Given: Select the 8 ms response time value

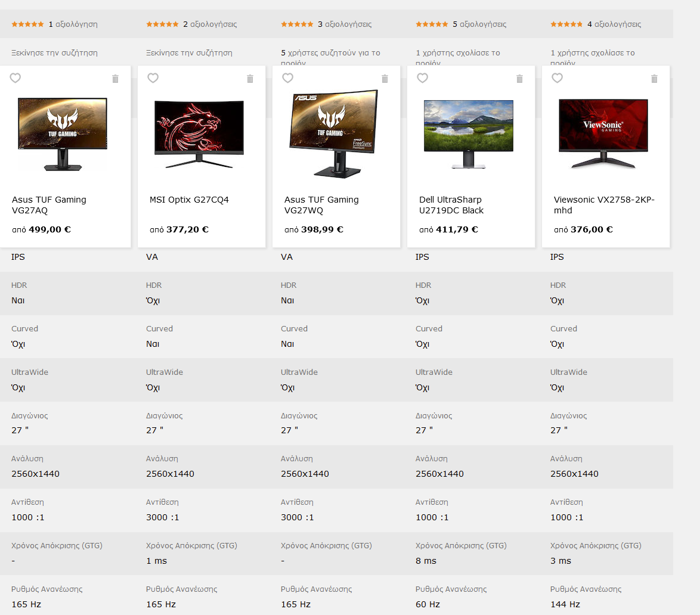Looking at the screenshot, I should (x=426, y=561).
